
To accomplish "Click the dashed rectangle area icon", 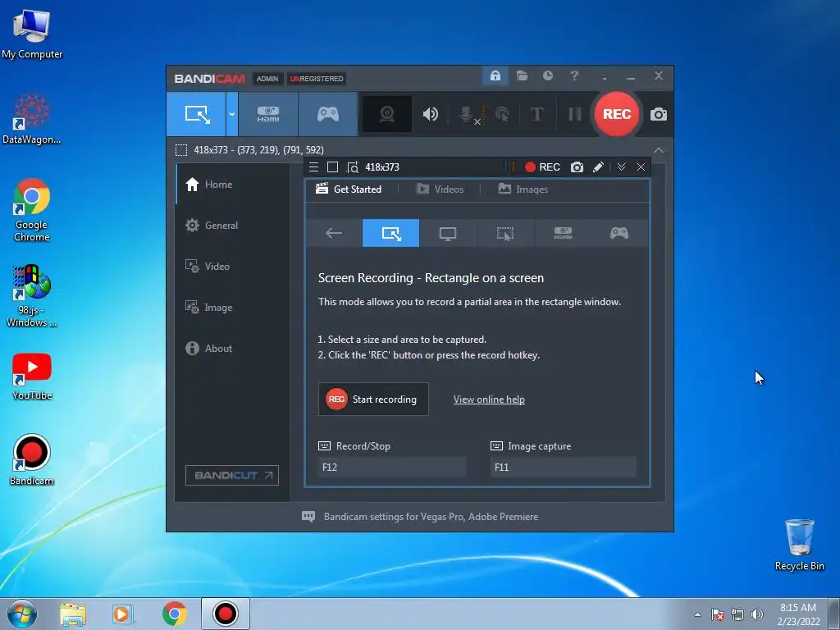I will 181,150.
